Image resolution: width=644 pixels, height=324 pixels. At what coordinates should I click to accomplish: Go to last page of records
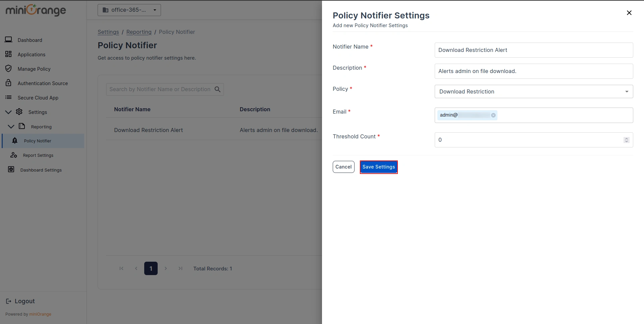pos(180,268)
